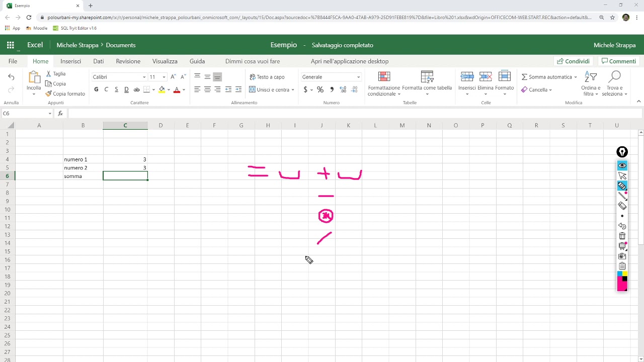Open the font color dropdown arrow

point(184,90)
